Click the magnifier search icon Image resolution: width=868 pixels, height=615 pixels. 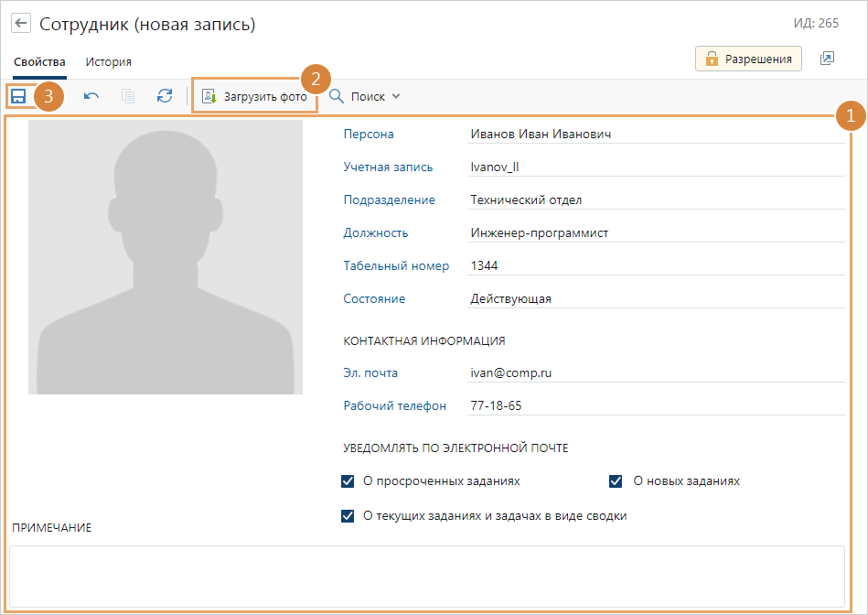337,96
